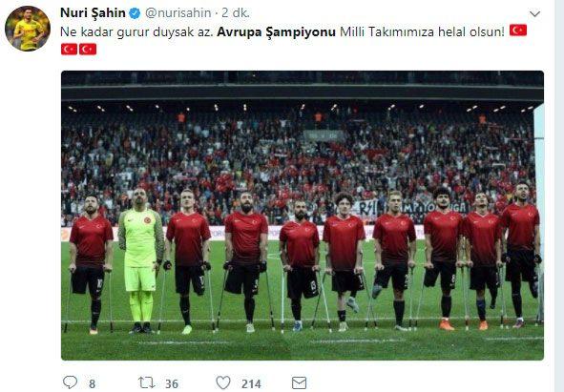This screenshot has width=564, height=392.
Task: Retweet this post using the arrows icon
Action: click(x=146, y=382)
